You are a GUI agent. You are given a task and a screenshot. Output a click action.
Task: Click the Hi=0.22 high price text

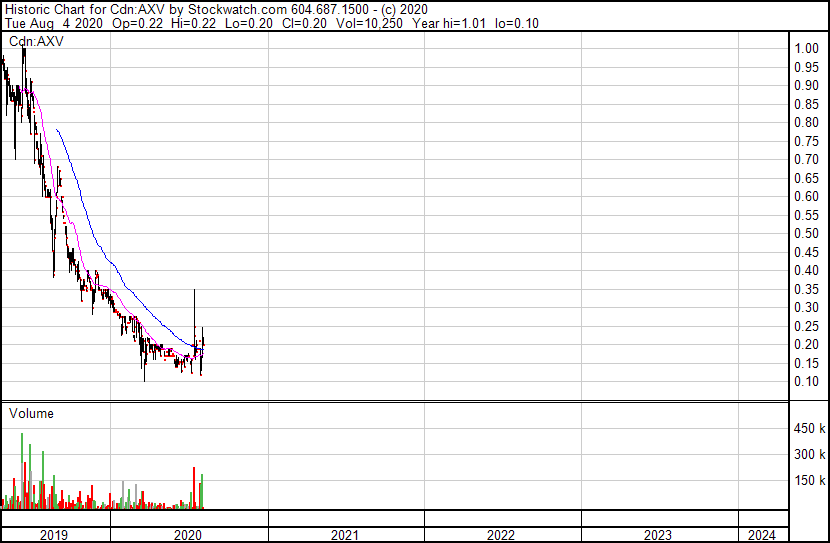[x=194, y=23]
